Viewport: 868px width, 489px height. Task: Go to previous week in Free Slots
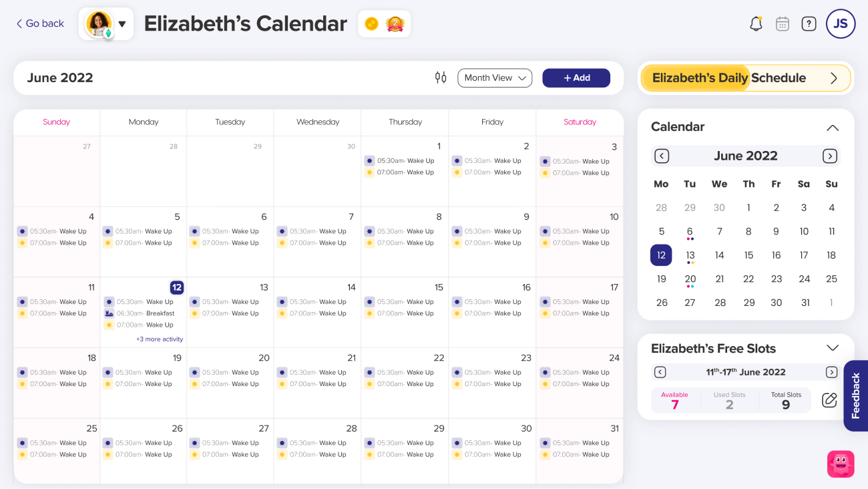point(660,372)
